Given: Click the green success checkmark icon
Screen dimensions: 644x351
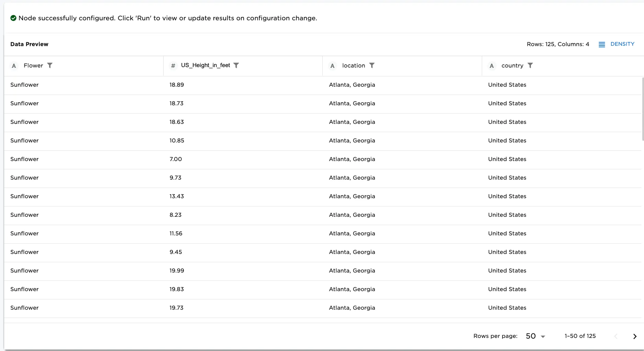Looking at the screenshot, I should pyautogui.click(x=13, y=18).
